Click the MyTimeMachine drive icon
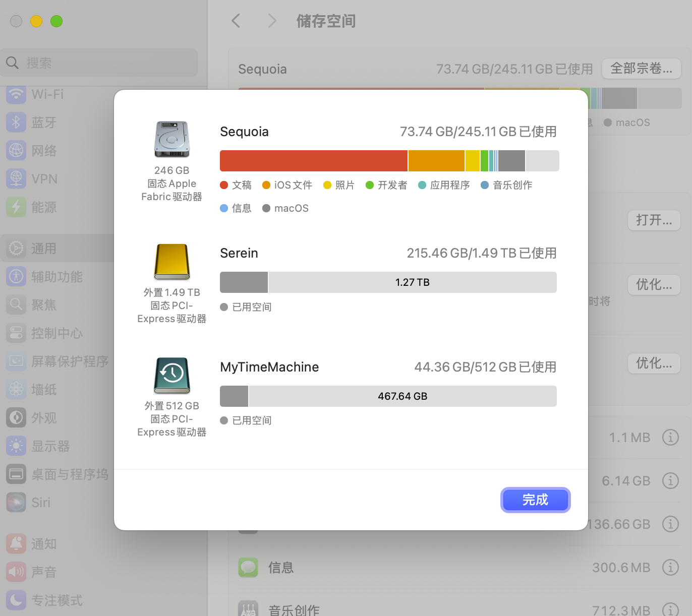This screenshot has height=616, width=692. (x=171, y=376)
